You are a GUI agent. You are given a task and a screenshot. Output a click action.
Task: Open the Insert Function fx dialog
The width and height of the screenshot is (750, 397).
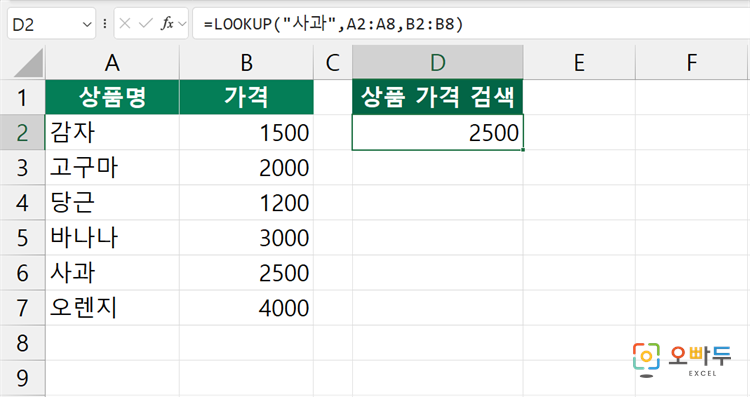pyautogui.click(x=167, y=23)
